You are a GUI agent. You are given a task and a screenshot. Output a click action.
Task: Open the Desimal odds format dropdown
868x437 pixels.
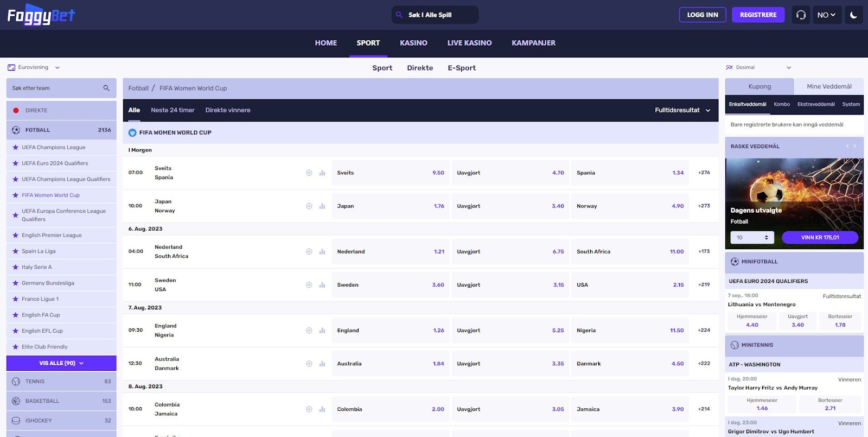click(758, 67)
